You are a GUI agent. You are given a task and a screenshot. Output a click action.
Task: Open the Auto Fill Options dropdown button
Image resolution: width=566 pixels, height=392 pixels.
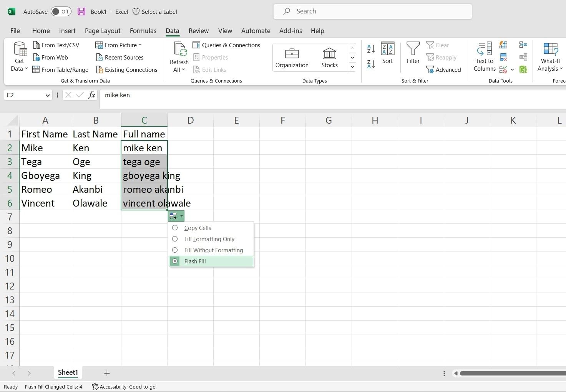click(x=176, y=216)
